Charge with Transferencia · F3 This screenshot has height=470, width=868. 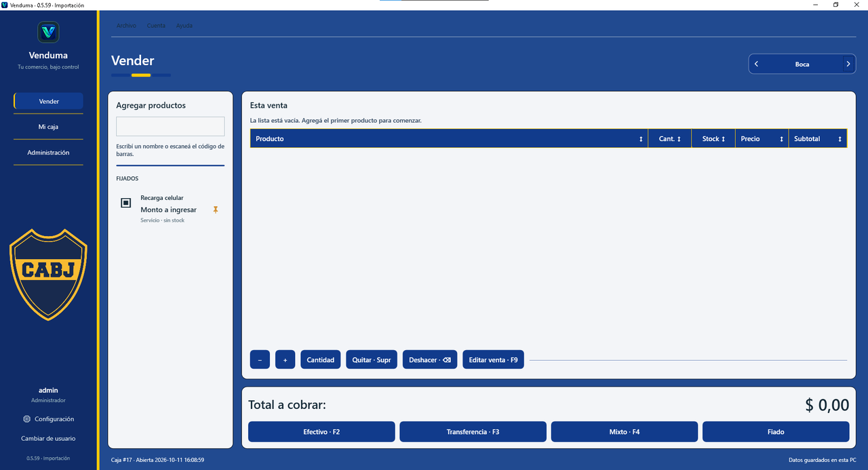point(473,431)
